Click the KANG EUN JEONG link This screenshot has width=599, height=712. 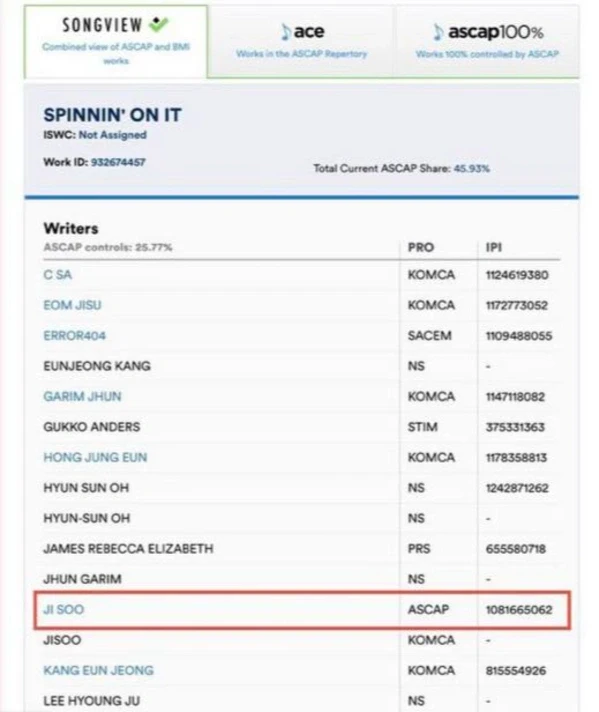(99, 670)
